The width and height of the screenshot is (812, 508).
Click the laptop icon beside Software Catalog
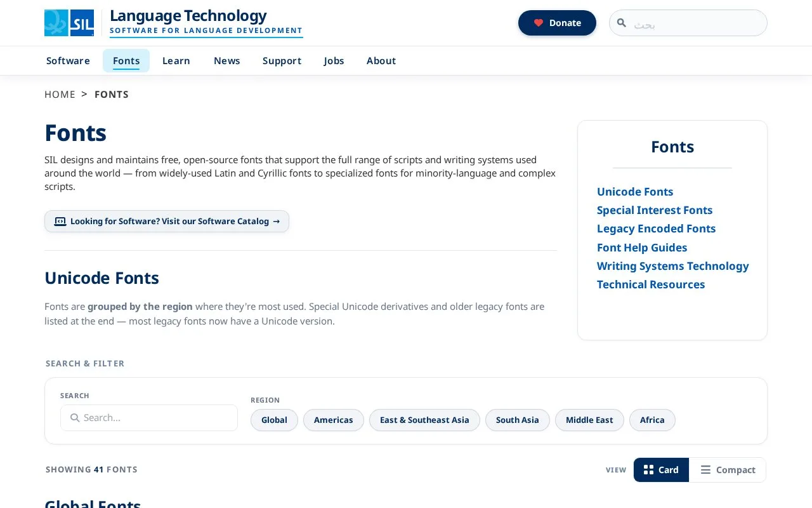click(60, 222)
